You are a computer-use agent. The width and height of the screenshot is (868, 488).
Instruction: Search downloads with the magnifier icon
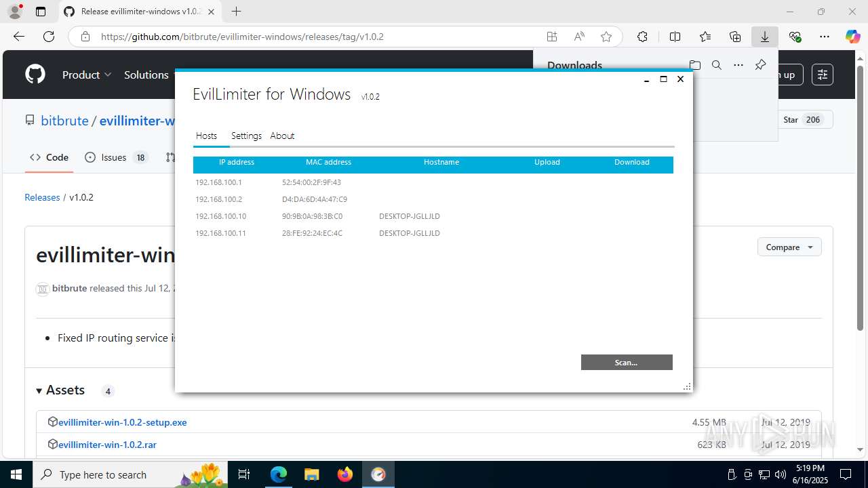tap(717, 65)
